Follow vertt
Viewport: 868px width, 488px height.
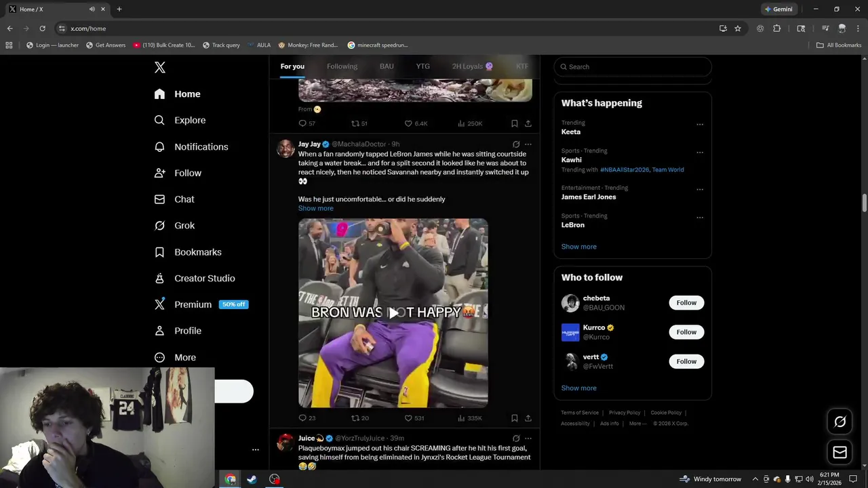(686, 361)
